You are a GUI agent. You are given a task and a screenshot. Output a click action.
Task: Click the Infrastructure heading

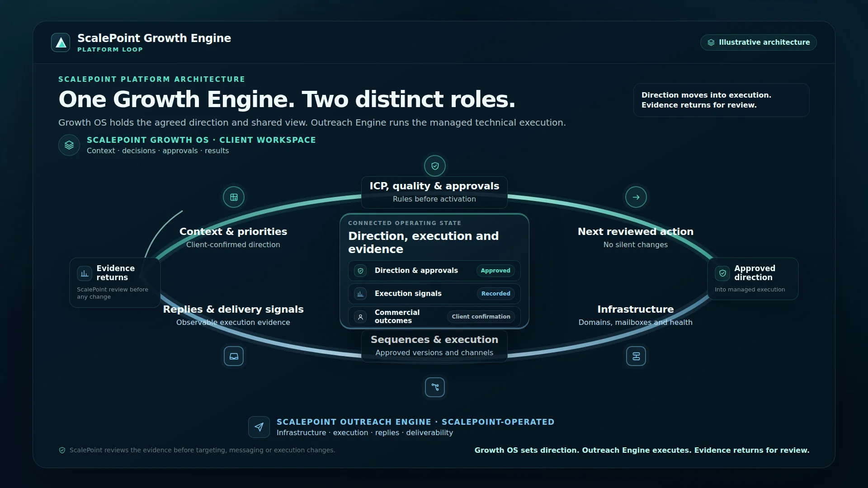(x=636, y=310)
